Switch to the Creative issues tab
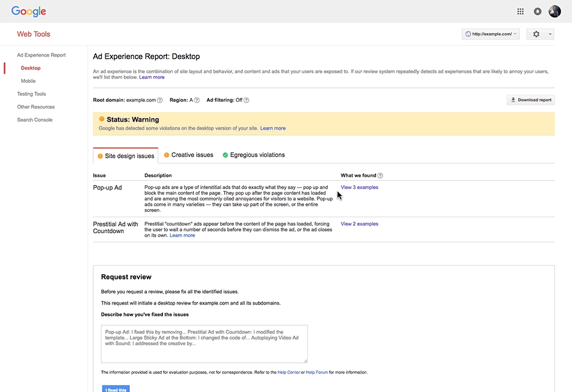The height and width of the screenshot is (392, 572). click(189, 155)
